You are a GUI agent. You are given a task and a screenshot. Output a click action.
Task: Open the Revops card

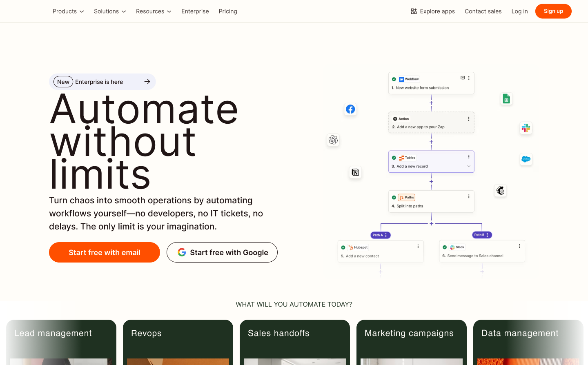click(x=178, y=342)
